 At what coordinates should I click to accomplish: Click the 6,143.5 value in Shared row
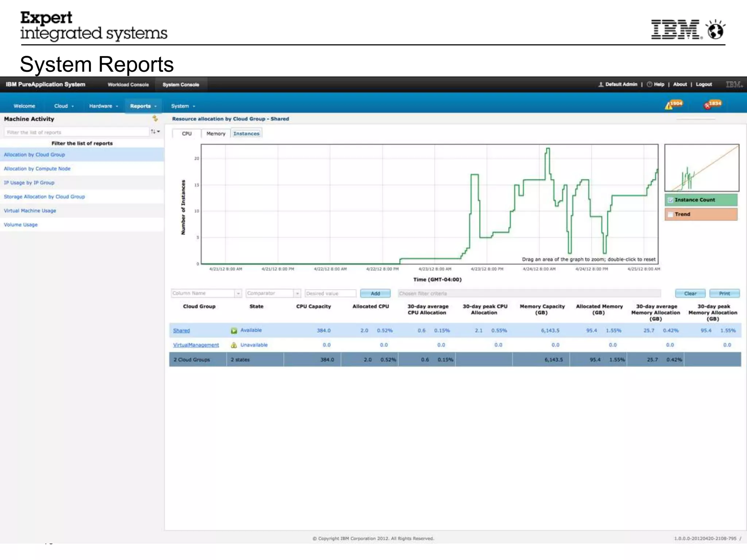coord(550,331)
